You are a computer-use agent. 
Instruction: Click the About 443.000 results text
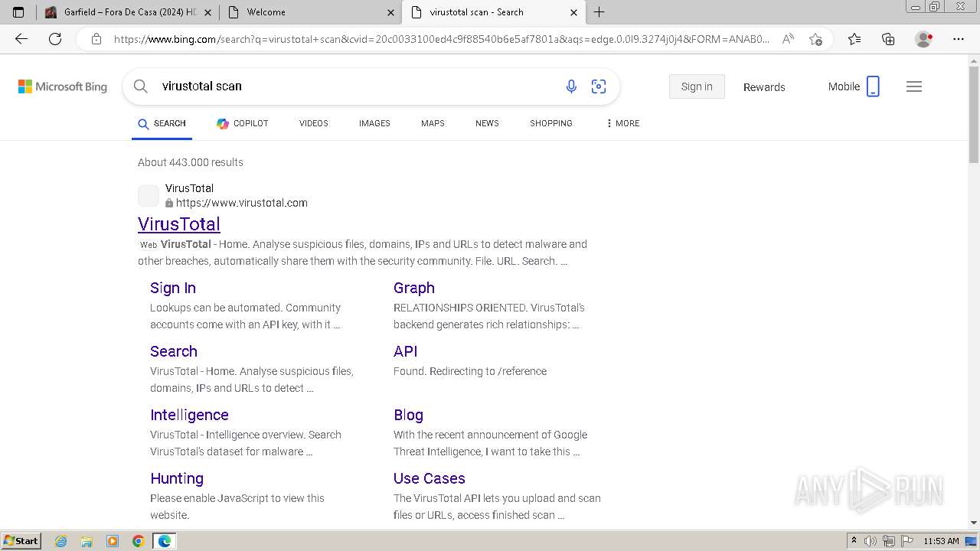[x=191, y=162]
